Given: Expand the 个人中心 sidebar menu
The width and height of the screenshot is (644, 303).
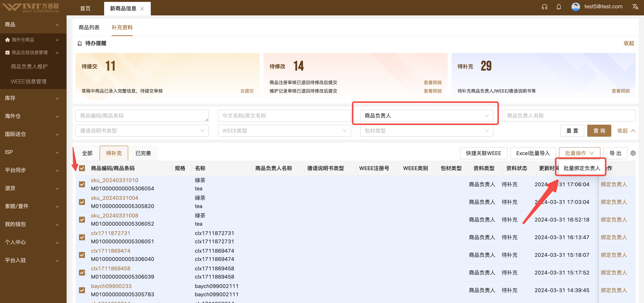Looking at the screenshot, I should (x=33, y=242).
